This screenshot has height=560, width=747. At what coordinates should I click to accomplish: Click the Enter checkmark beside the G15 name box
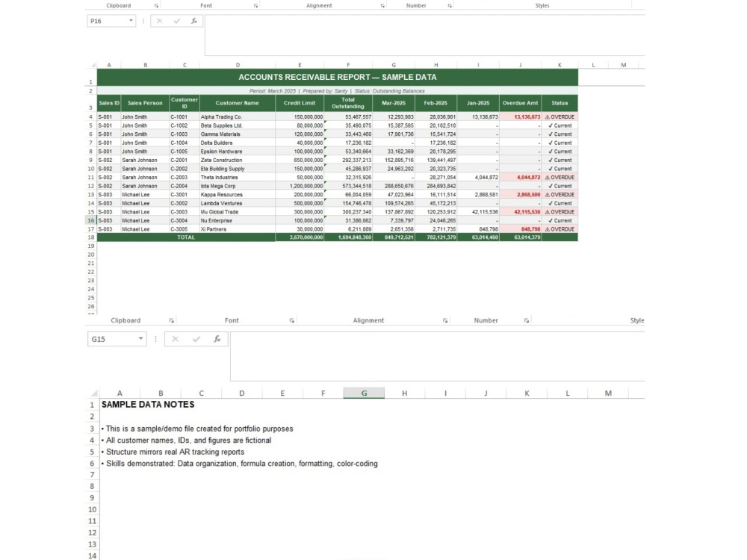tap(196, 339)
